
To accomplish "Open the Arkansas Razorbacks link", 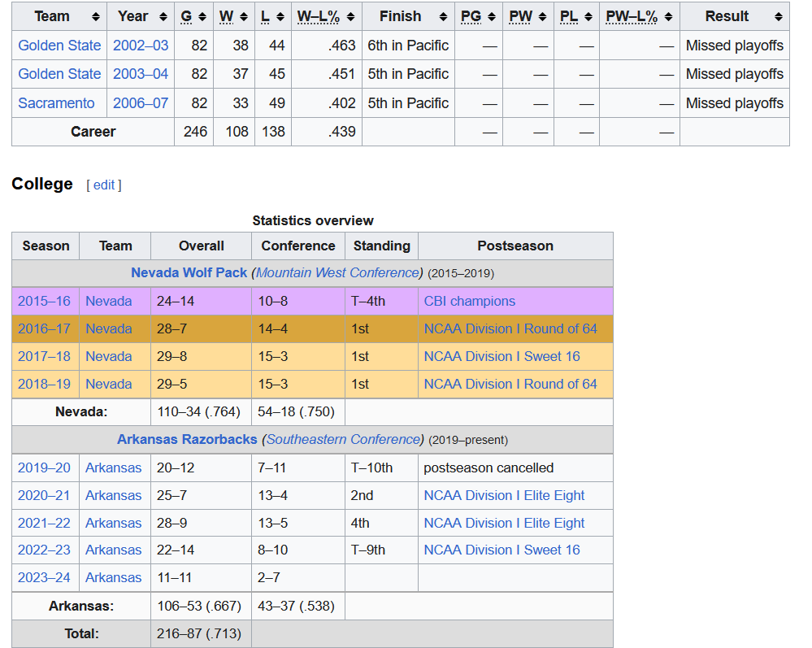I will (x=187, y=439).
